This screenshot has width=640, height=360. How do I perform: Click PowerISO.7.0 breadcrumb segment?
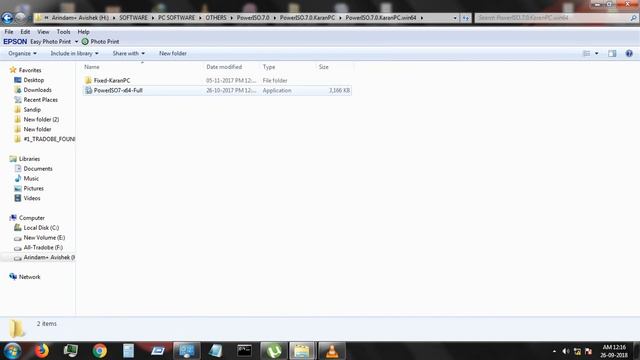click(x=253, y=18)
